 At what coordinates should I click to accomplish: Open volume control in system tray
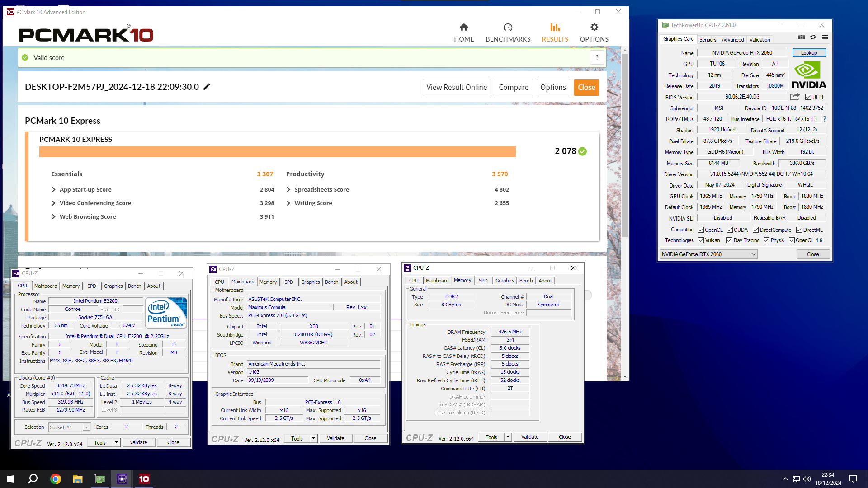[807, 479]
